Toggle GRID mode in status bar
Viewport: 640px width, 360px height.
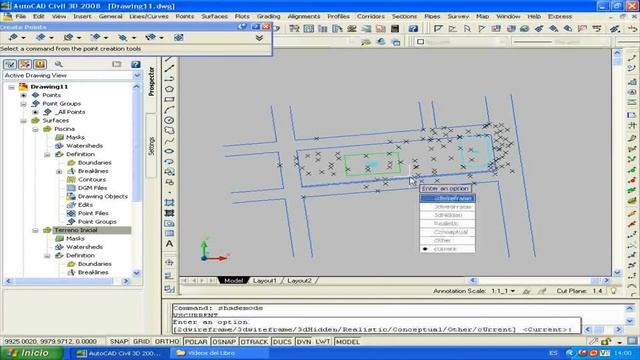(x=141, y=341)
